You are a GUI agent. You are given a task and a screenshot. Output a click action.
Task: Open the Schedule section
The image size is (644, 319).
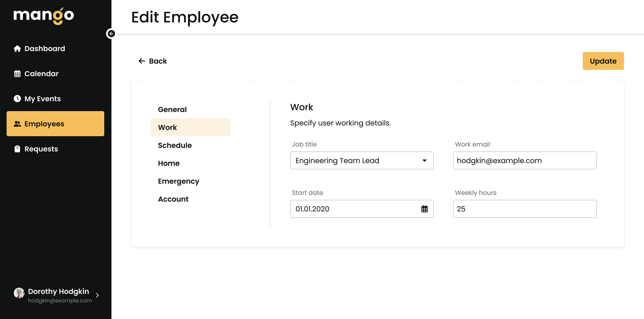pos(175,145)
